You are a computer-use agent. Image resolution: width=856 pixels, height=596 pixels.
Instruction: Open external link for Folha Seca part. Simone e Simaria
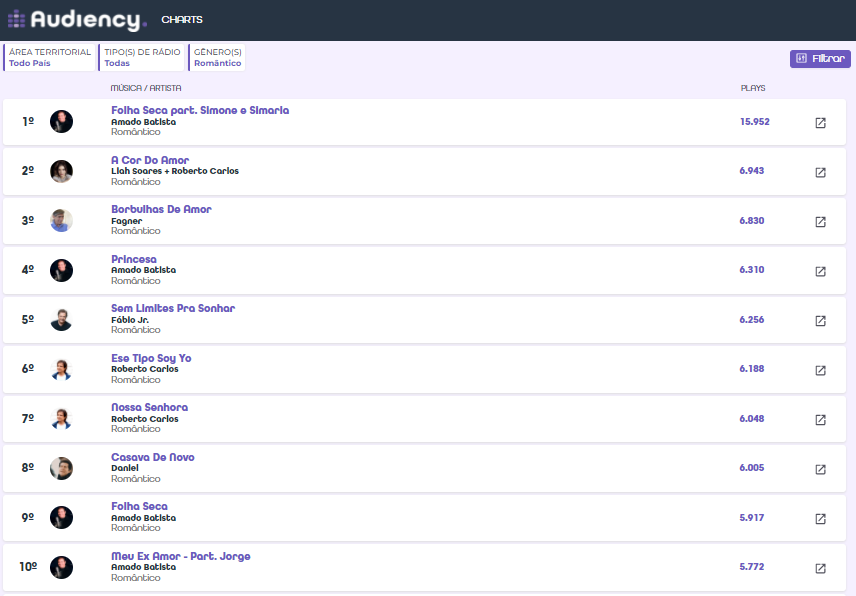(820, 123)
